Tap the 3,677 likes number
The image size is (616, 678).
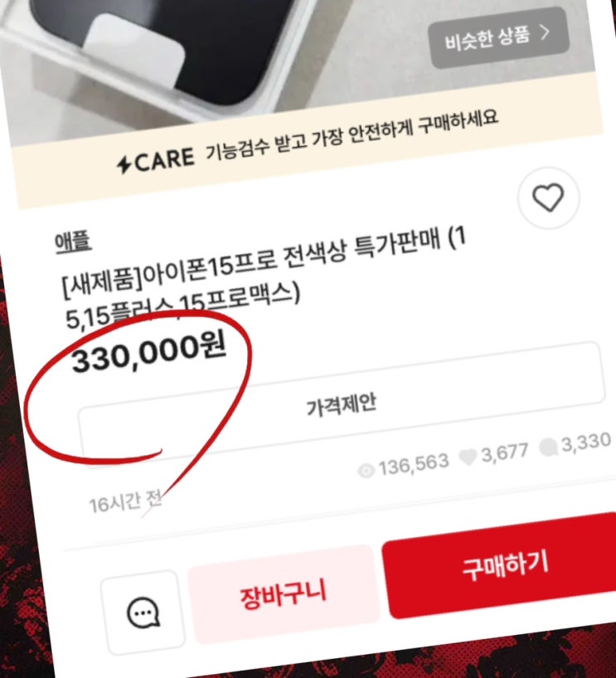pos(504,453)
